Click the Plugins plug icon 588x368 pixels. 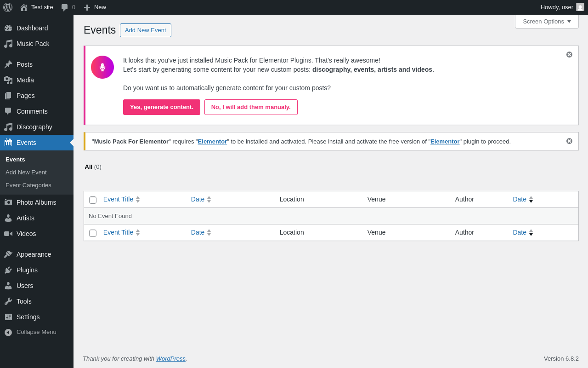[x=8, y=270]
